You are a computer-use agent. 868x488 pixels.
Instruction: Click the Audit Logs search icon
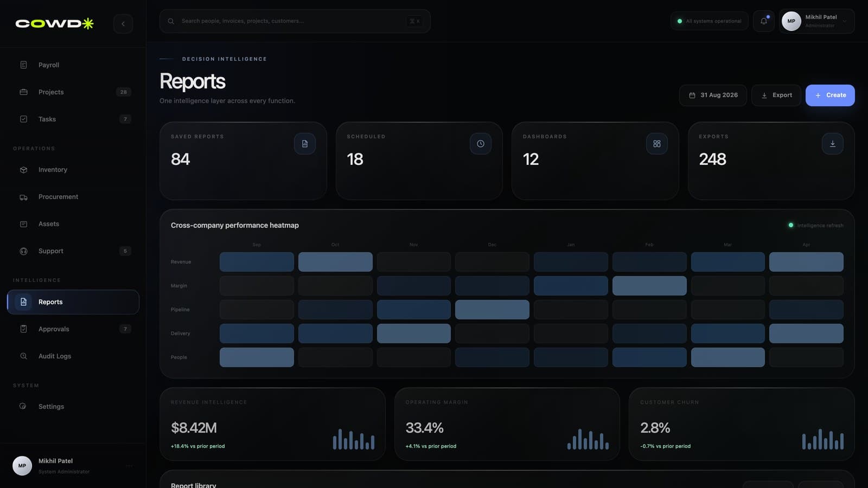tap(23, 356)
